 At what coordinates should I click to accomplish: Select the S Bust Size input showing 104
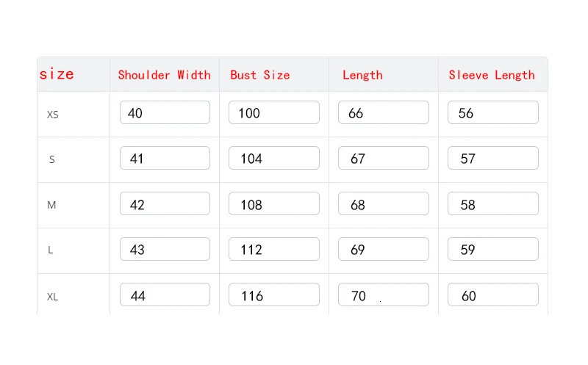[x=274, y=158]
